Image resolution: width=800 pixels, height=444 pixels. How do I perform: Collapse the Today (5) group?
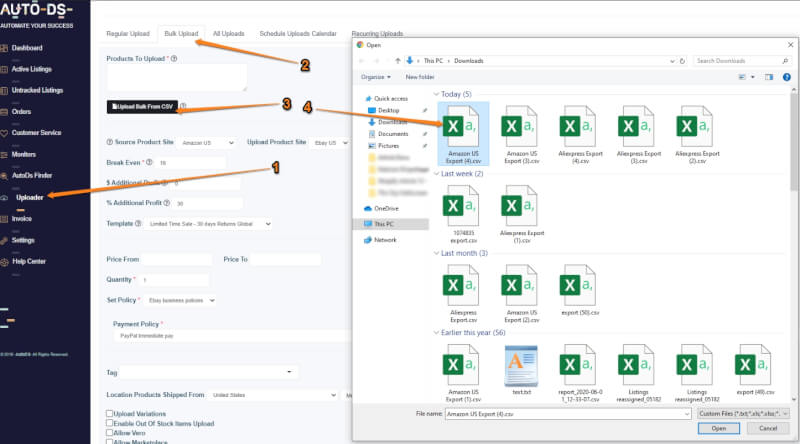pos(436,94)
